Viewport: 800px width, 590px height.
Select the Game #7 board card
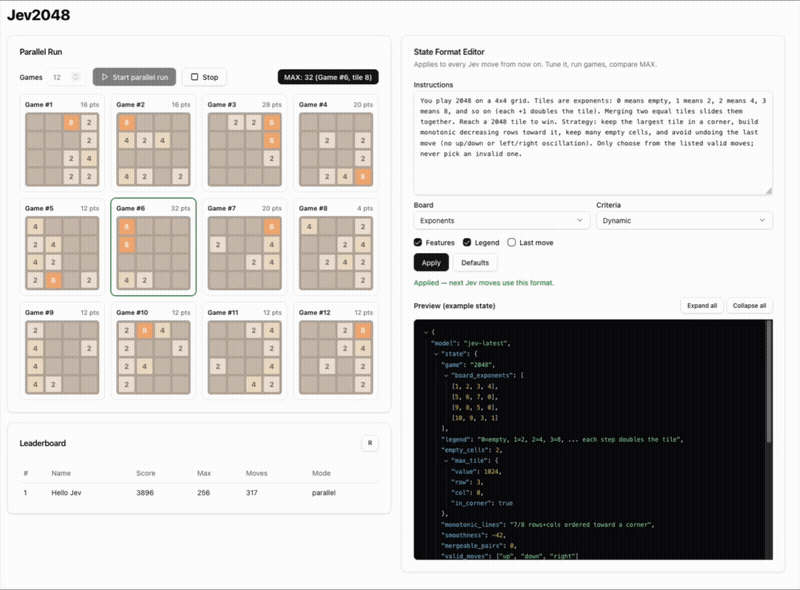click(245, 247)
